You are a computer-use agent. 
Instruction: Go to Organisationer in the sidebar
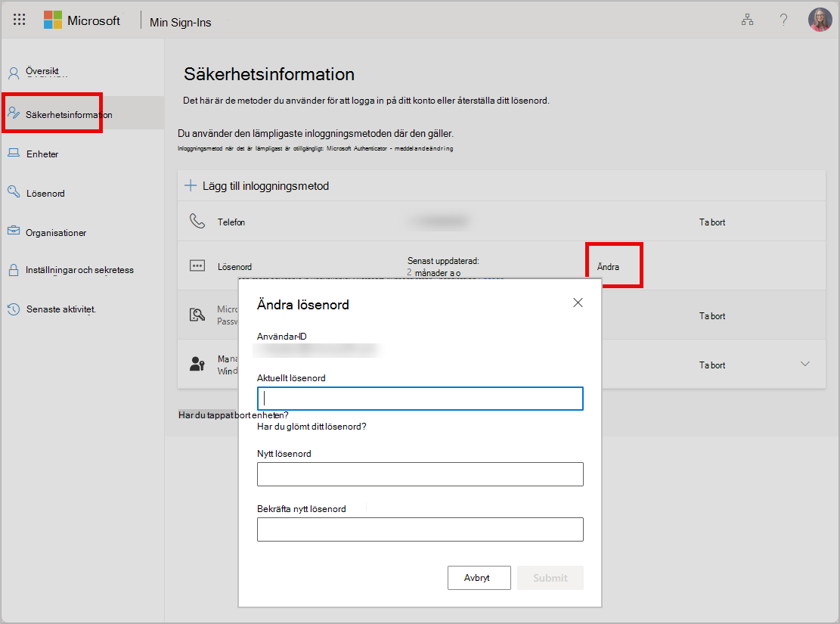(56, 233)
